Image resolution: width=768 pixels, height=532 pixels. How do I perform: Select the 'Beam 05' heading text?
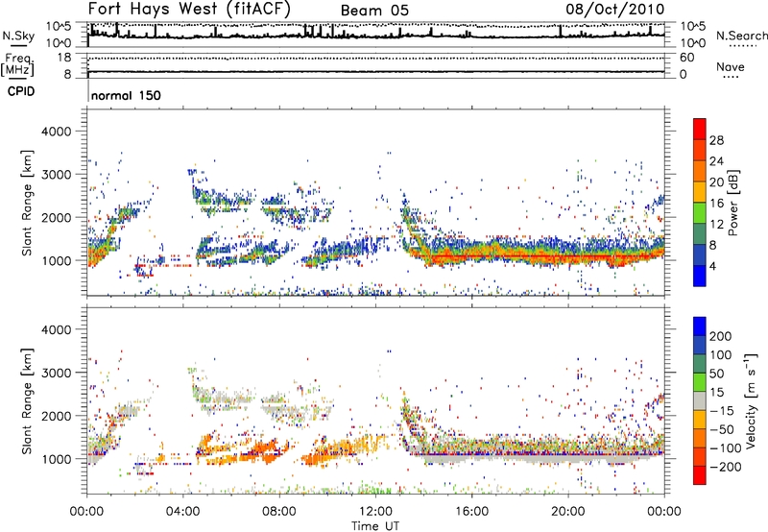tap(374, 11)
